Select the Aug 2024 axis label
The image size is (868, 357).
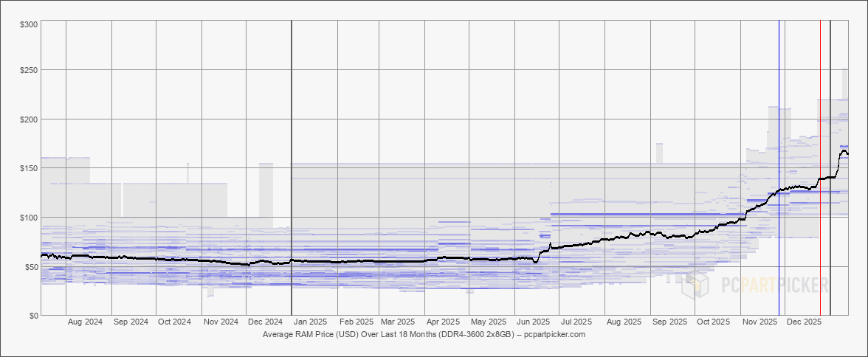(85, 322)
